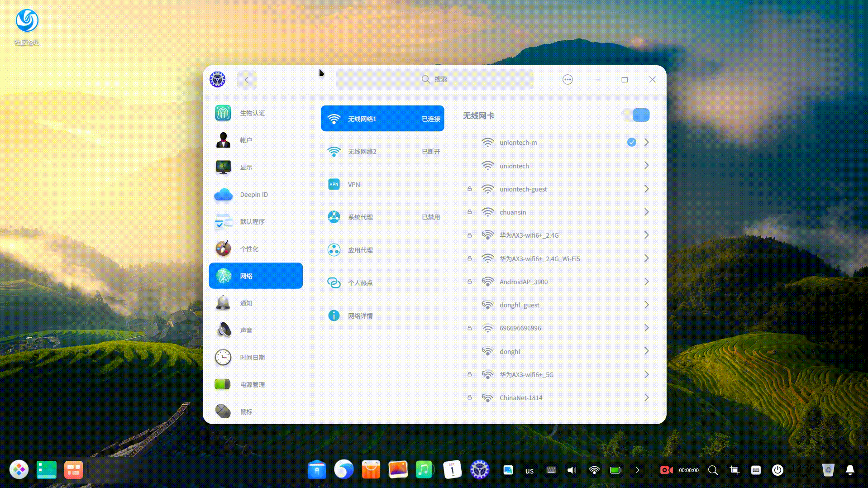Select the 无线网络2 disconnected network entry
The image size is (868, 488).
(x=382, y=151)
